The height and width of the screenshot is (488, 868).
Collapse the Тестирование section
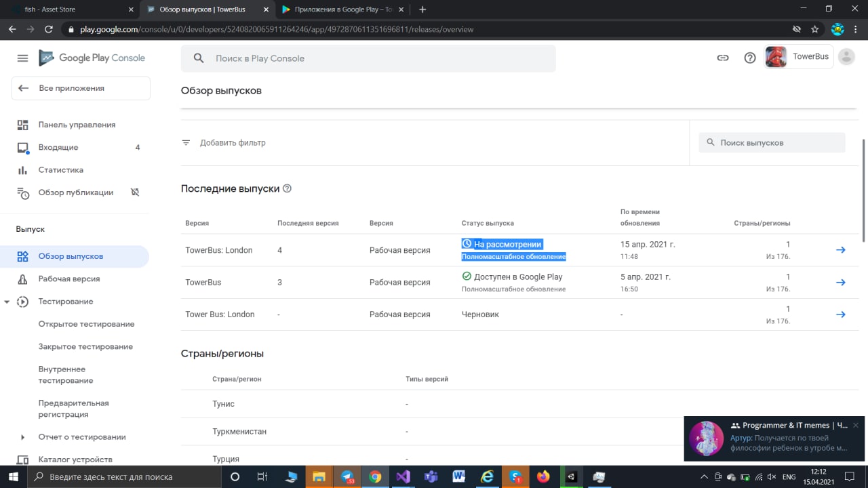coord(7,302)
